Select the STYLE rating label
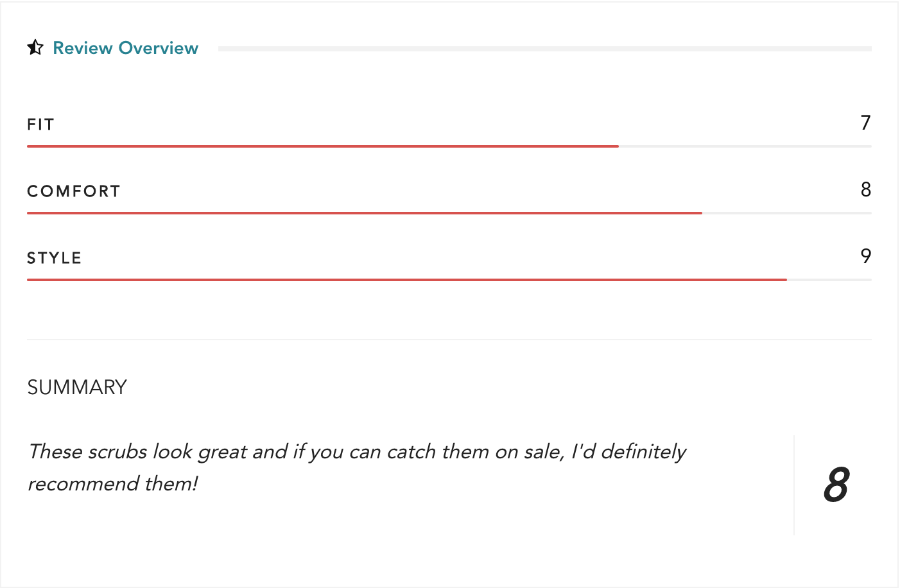The width and height of the screenshot is (900, 588). click(55, 258)
